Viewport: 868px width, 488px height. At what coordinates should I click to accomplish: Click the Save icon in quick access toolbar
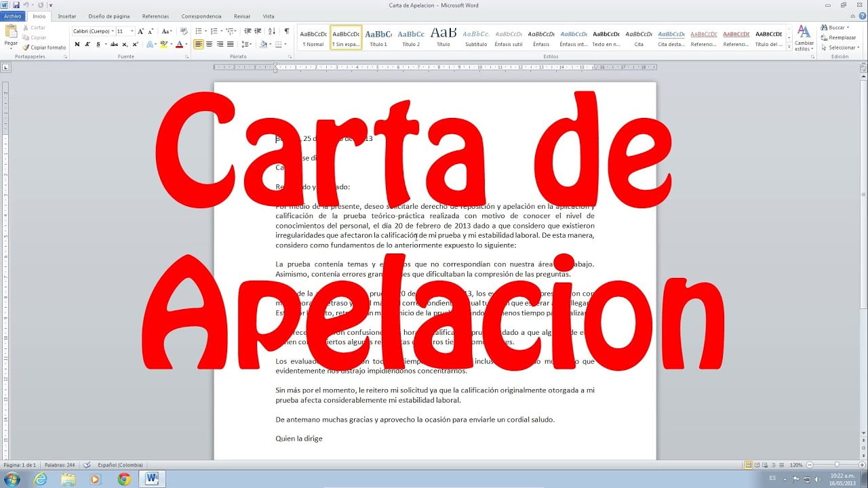click(x=15, y=5)
